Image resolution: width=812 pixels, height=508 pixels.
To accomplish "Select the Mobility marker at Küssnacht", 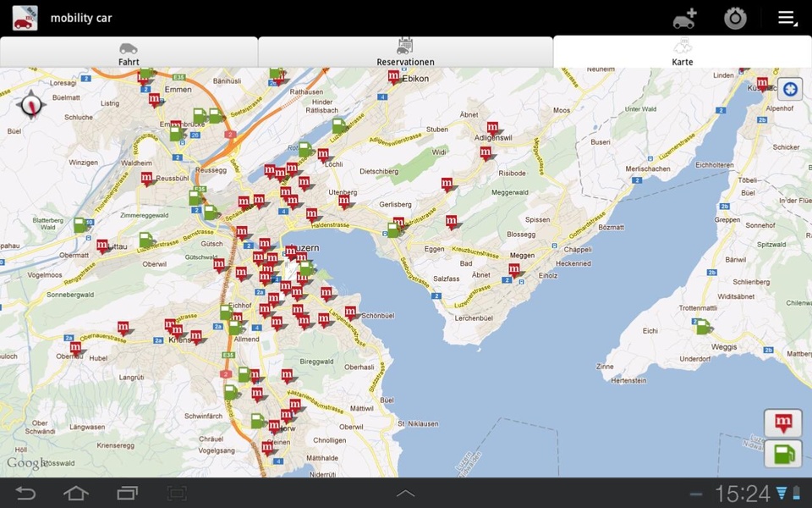I will click(762, 84).
